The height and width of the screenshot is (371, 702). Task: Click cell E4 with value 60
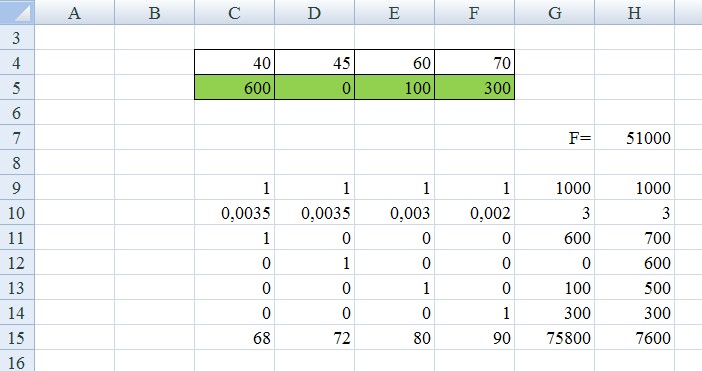click(394, 62)
